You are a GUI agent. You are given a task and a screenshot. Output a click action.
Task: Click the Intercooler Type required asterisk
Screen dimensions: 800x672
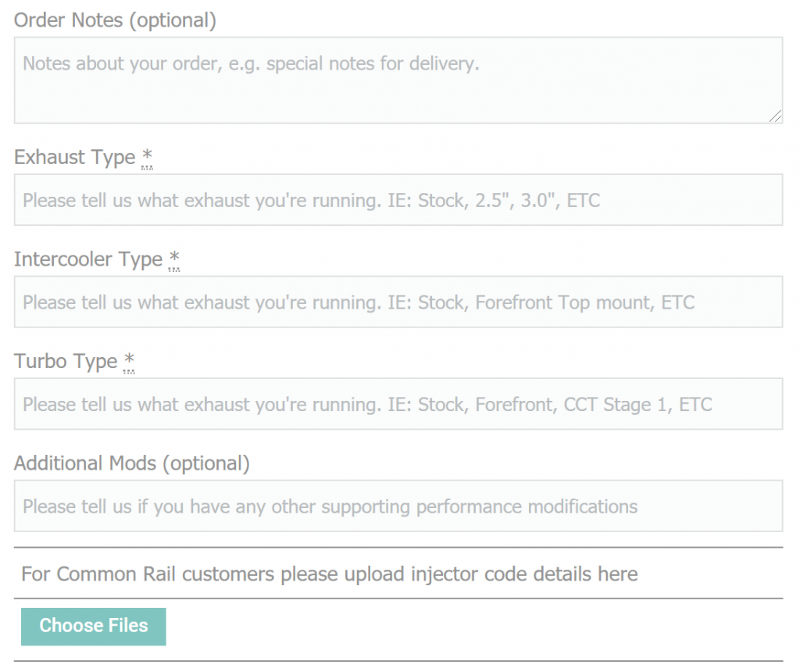tap(174, 259)
